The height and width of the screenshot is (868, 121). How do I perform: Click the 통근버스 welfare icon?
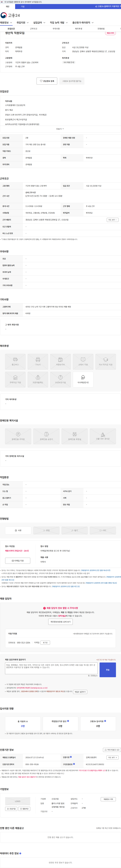point(15,362)
